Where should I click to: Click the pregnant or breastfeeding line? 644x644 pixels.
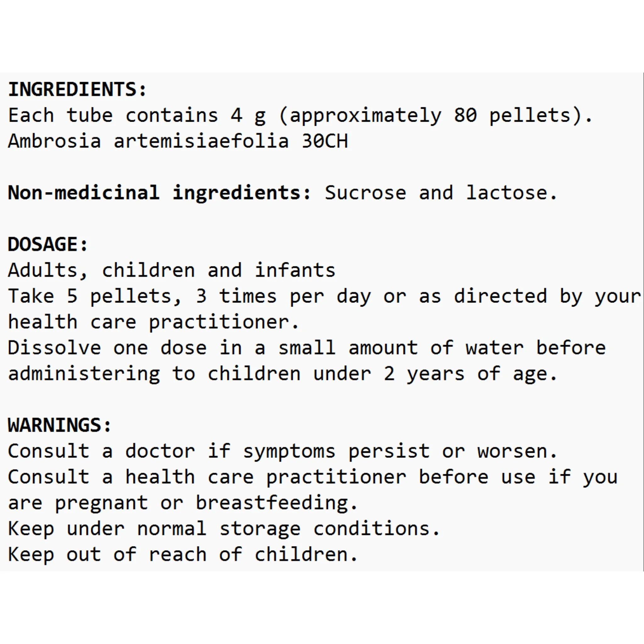(x=183, y=503)
